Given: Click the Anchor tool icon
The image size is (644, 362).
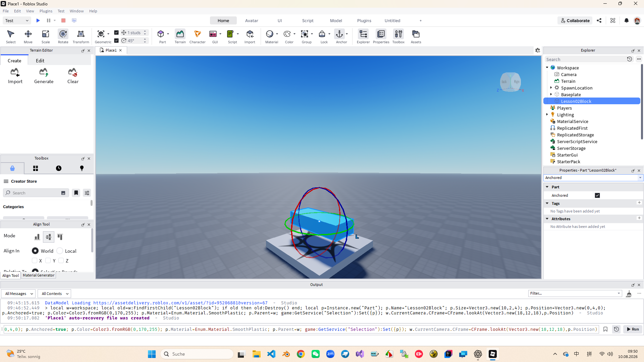Looking at the screenshot, I should tap(339, 36).
